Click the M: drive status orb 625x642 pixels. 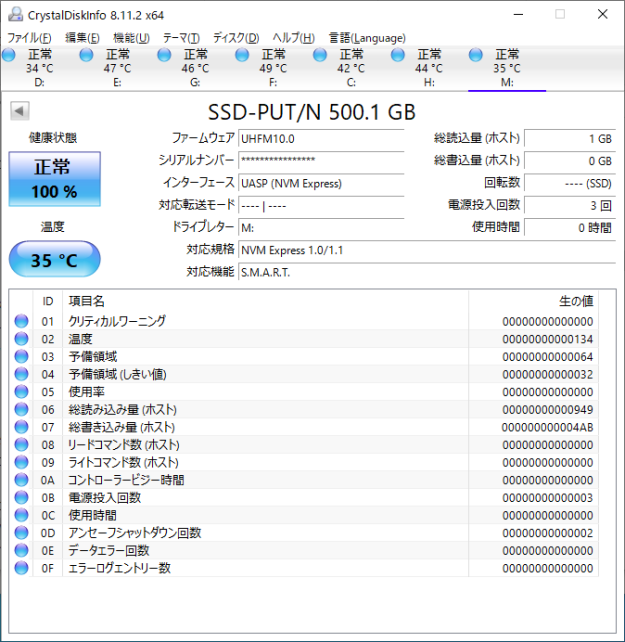click(x=476, y=55)
